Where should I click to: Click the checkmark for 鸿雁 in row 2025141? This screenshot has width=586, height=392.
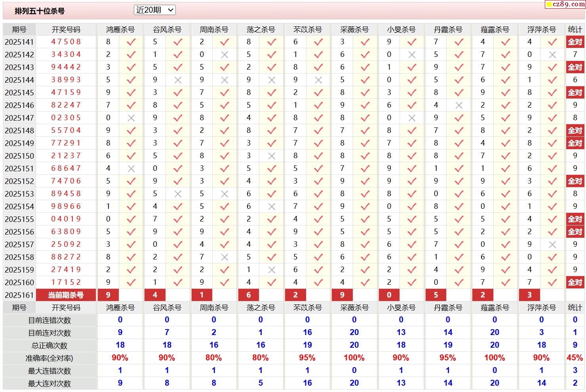coord(131,42)
